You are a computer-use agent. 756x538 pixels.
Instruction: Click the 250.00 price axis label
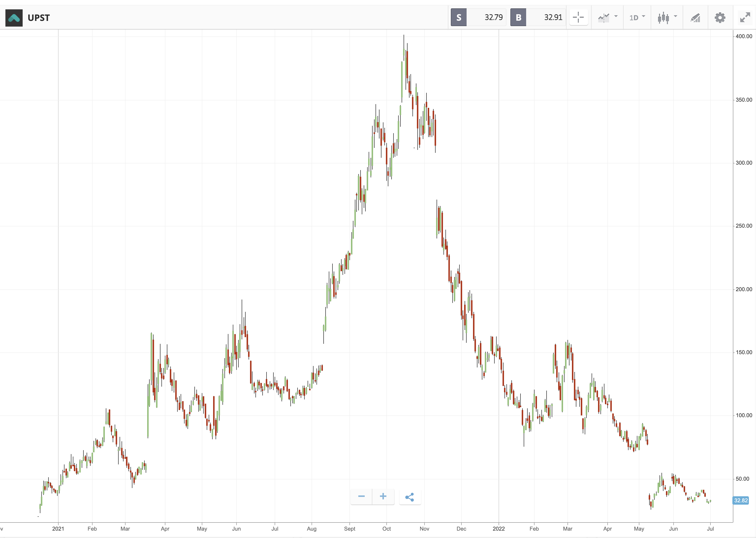(744, 226)
